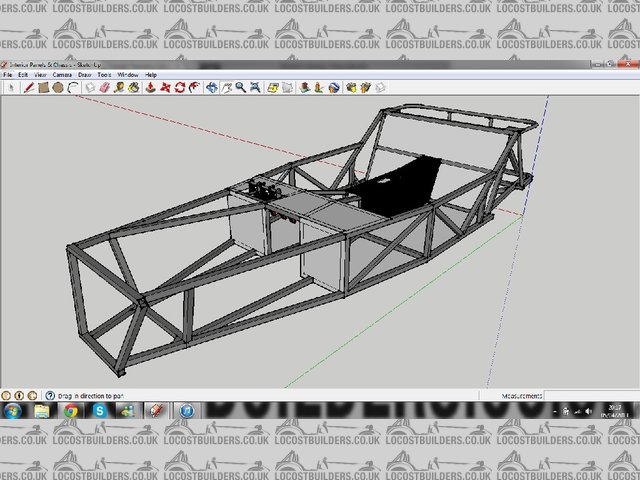The image size is (640, 480).
Task: Choose the Zoom magnifier tool
Action: [241, 87]
